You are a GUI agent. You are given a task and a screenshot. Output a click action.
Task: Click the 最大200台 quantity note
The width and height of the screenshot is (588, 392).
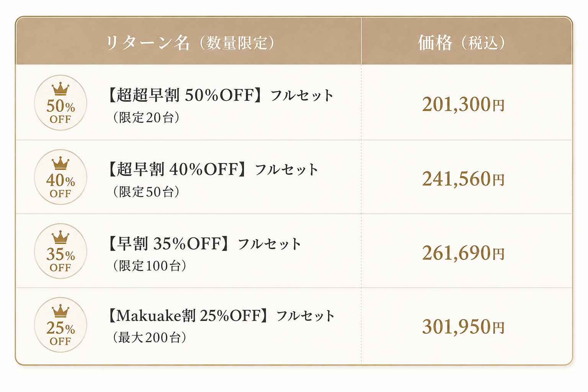click(150, 338)
